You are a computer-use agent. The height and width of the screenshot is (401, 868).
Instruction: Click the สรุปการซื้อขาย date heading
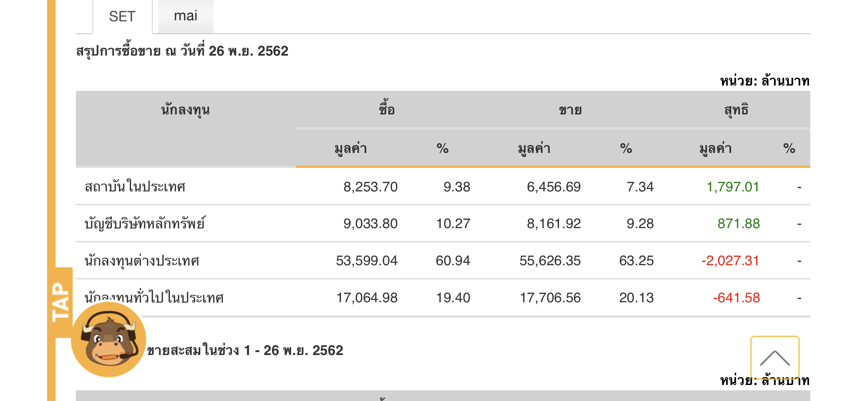[182, 51]
